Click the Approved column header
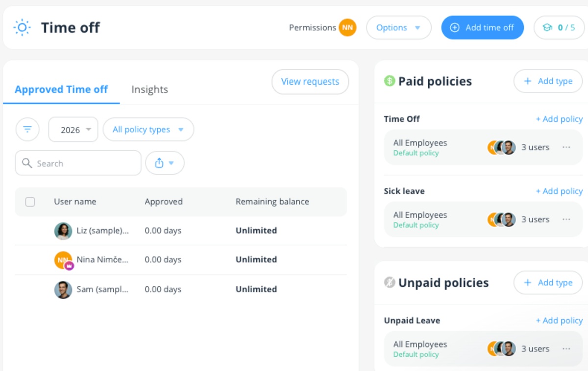This screenshot has height=371, width=588. click(164, 202)
